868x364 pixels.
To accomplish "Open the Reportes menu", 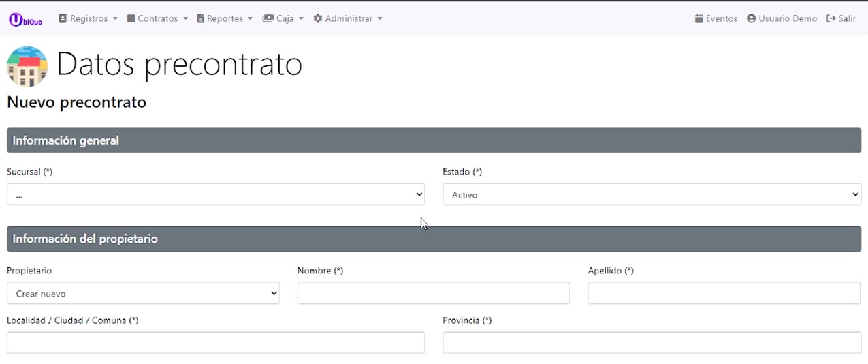I will pyautogui.click(x=225, y=19).
